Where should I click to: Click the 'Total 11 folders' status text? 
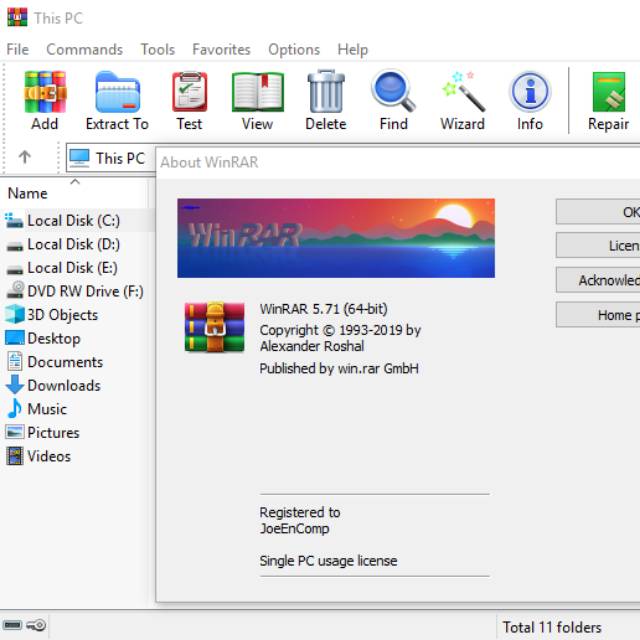pyautogui.click(x=552, y=627)
